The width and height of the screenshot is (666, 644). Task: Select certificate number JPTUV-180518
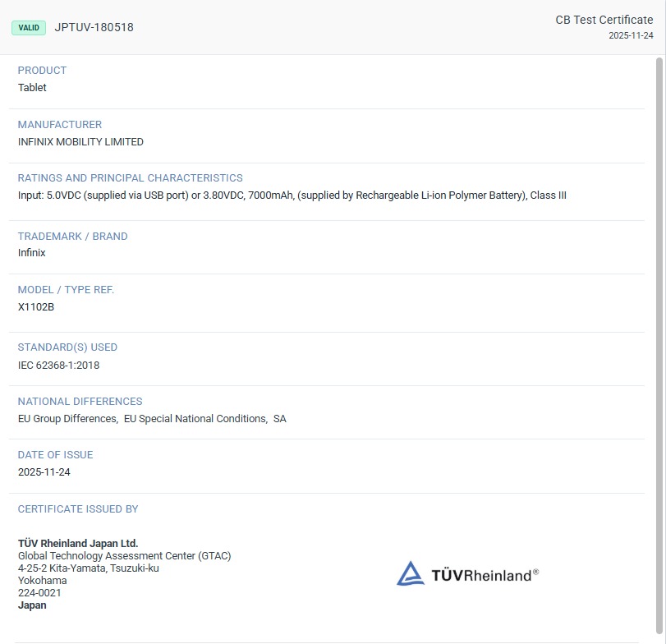94,27
